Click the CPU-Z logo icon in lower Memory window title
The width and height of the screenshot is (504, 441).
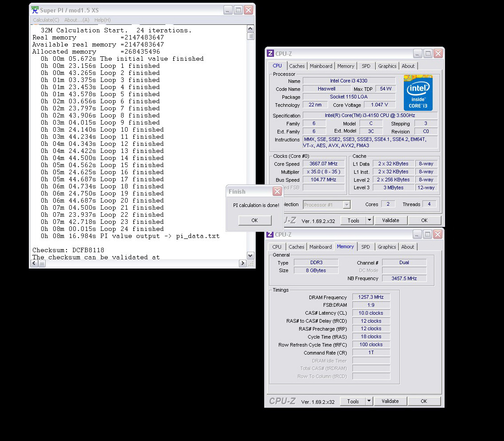tap(270, 234)
